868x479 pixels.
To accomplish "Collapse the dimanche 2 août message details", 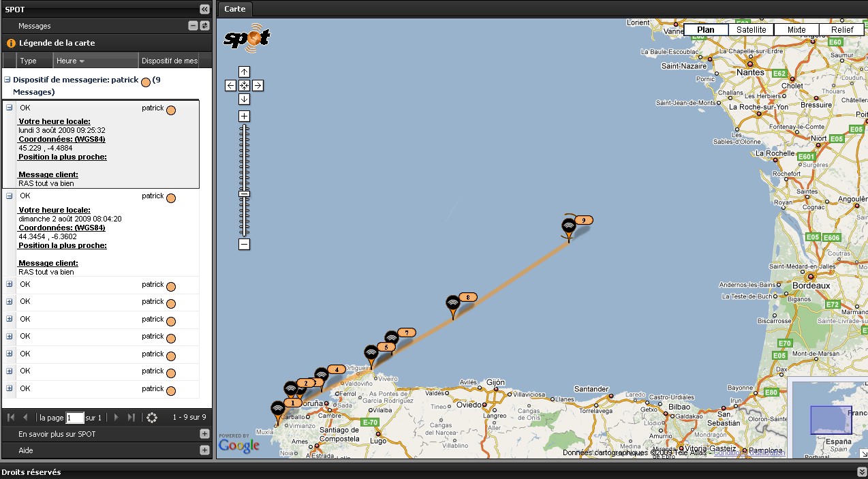I will 10,196.
